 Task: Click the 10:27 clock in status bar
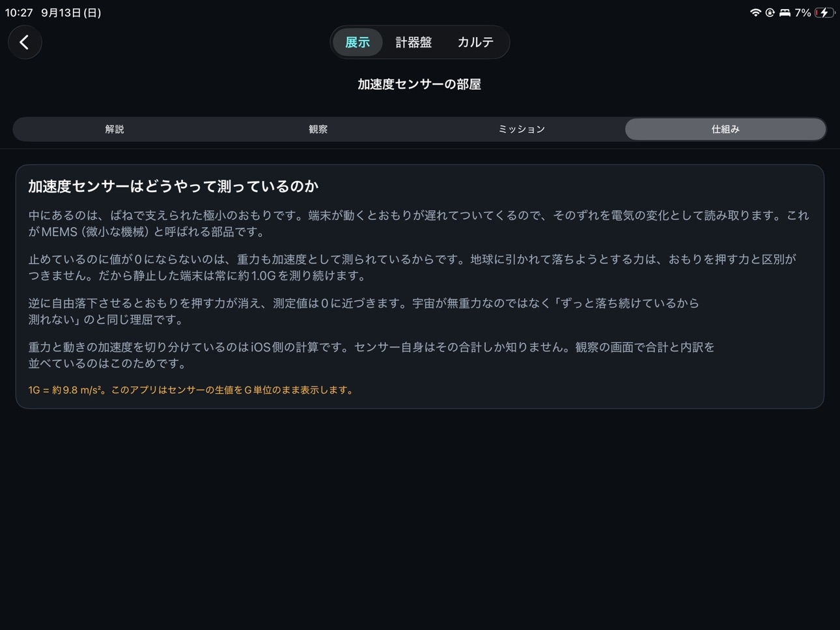[19, 12]
